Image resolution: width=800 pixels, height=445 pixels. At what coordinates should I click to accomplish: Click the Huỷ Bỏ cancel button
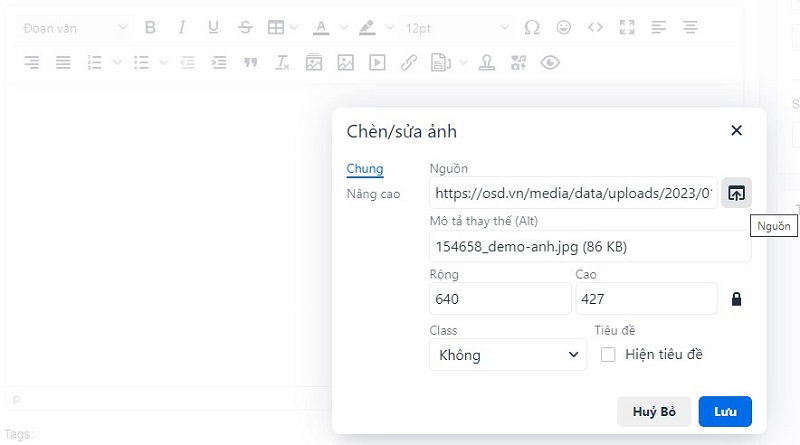tap(654, 411)
